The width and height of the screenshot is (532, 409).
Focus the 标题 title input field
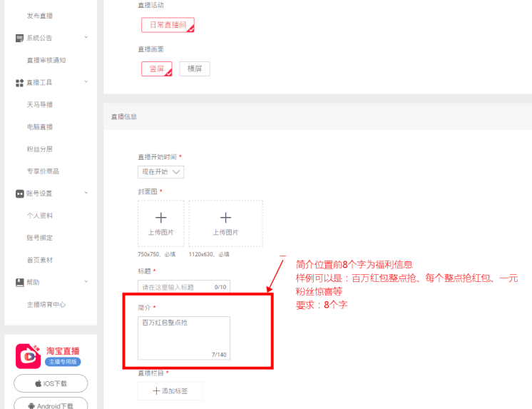(184, 287)
